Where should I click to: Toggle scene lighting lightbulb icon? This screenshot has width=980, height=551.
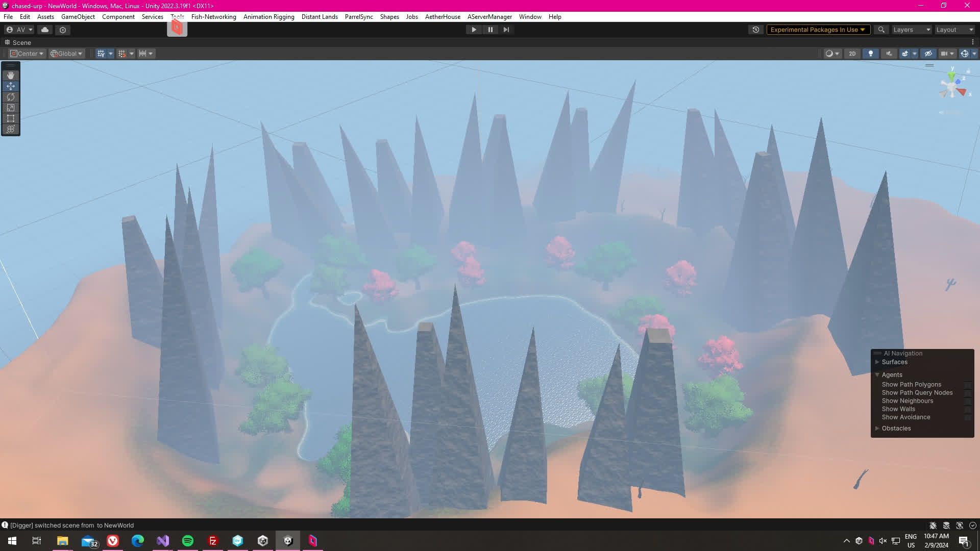(871, 54)
